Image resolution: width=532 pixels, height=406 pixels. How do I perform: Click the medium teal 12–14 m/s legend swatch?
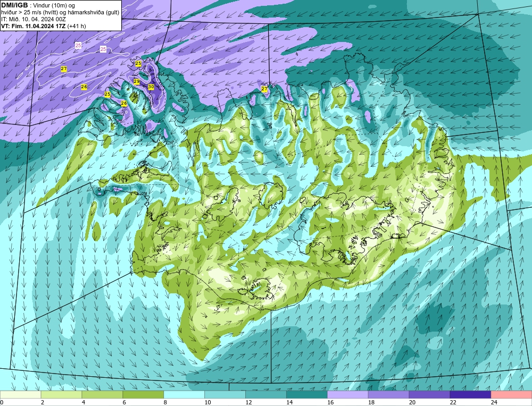265,394
